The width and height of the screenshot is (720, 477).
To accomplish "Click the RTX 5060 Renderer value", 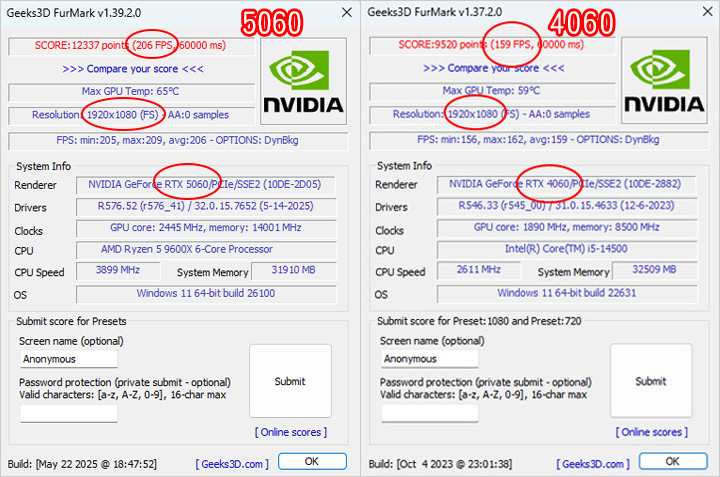I will pos(205,185).
